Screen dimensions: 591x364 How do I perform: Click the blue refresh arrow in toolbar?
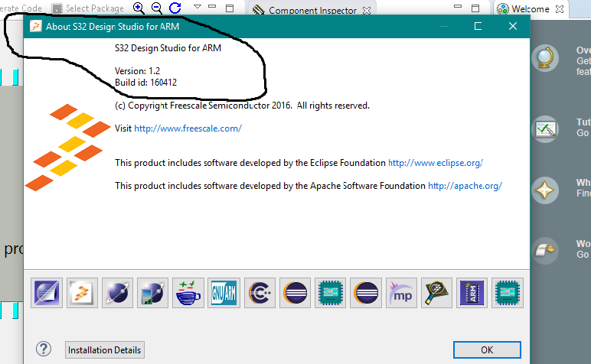175,8
